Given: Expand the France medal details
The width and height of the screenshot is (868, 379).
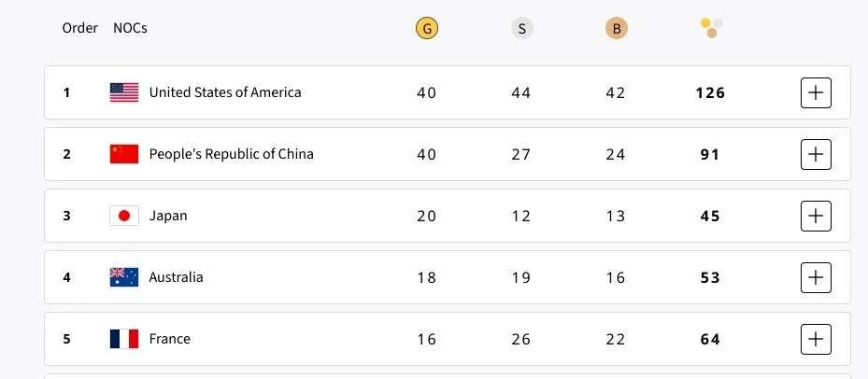Looking at the screenshot, I should 816,339.
